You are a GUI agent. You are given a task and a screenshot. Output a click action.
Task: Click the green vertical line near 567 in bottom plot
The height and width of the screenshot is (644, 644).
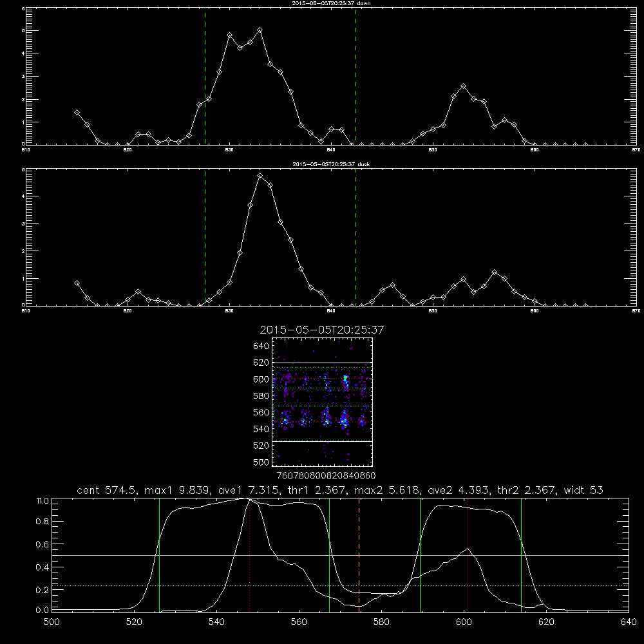pos(329,554)
